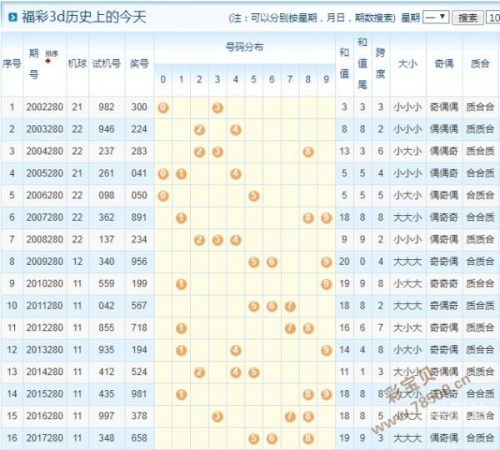The width and height of the screenshot is (500, 450).
Task: Select period number 2002280
Action: tap(45, 107)
